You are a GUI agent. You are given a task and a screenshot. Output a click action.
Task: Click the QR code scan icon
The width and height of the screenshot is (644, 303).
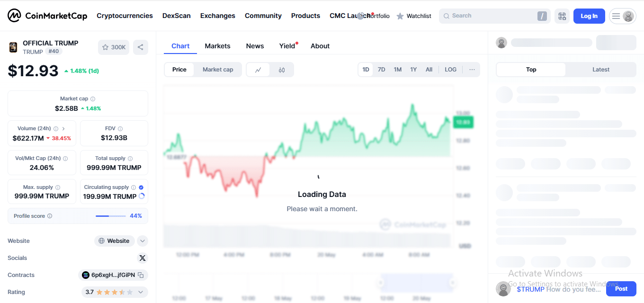[562, 16]
